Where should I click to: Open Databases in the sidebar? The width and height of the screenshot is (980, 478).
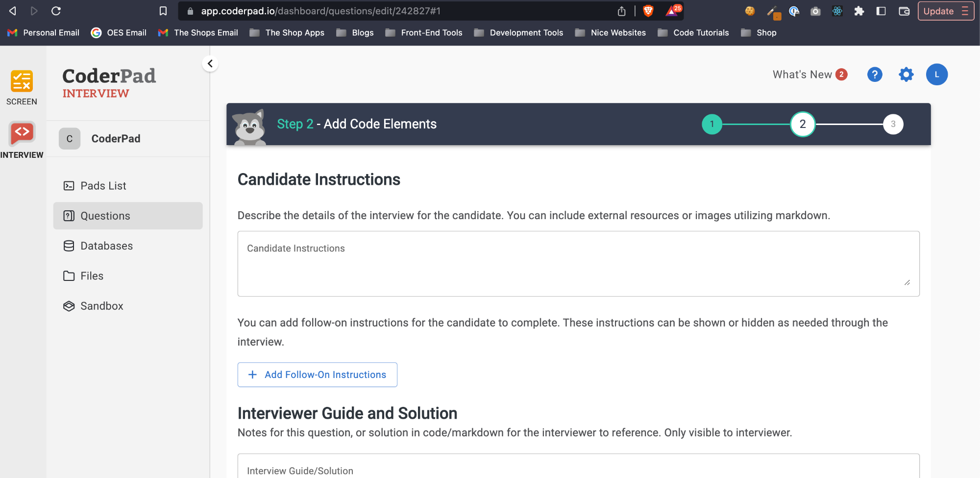click(106, 246)
